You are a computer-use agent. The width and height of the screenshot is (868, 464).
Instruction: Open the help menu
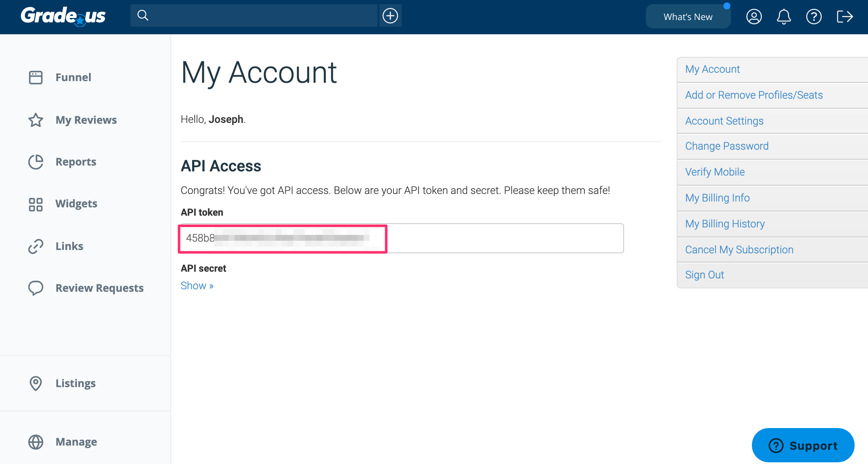point(814,17)
